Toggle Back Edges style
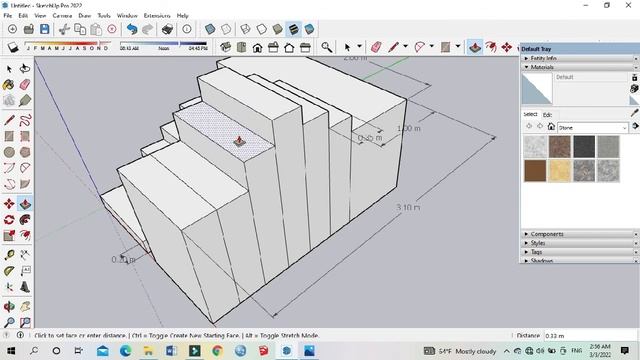This screenshot has height=360, width=640. [x=226, y=29]
